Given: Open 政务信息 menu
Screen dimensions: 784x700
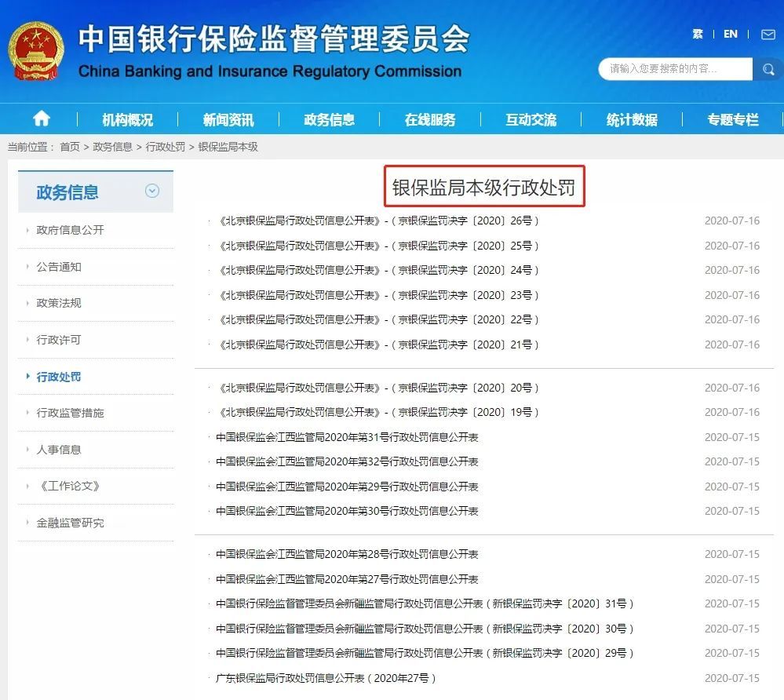Looking at the screenshot, I should (x=329, y=119).
